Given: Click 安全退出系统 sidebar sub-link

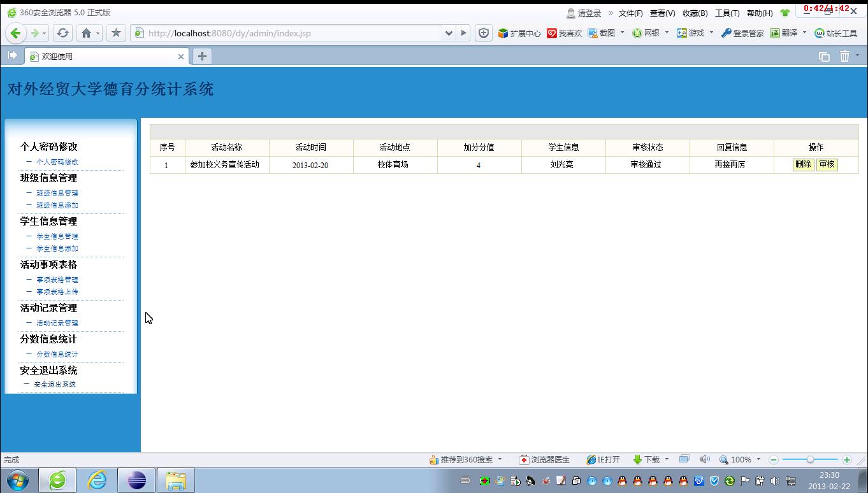Looking at the screenshot, I should (x=55, y=384).
